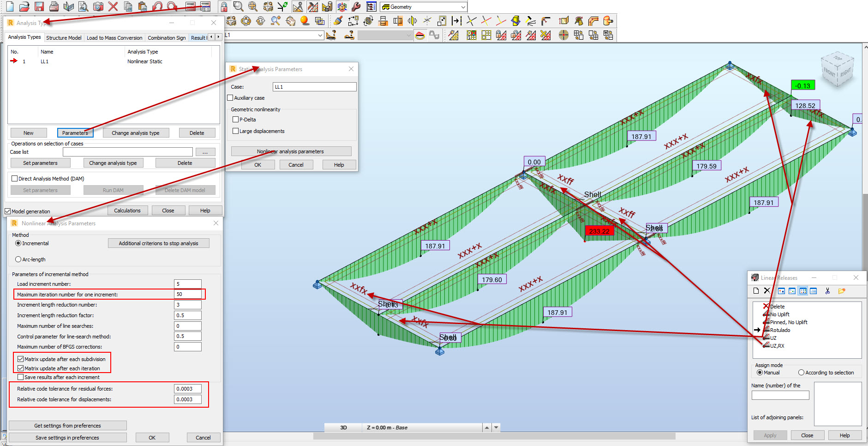Open the load case L1 dropdown
868x446 pixels.
(320, 35)
